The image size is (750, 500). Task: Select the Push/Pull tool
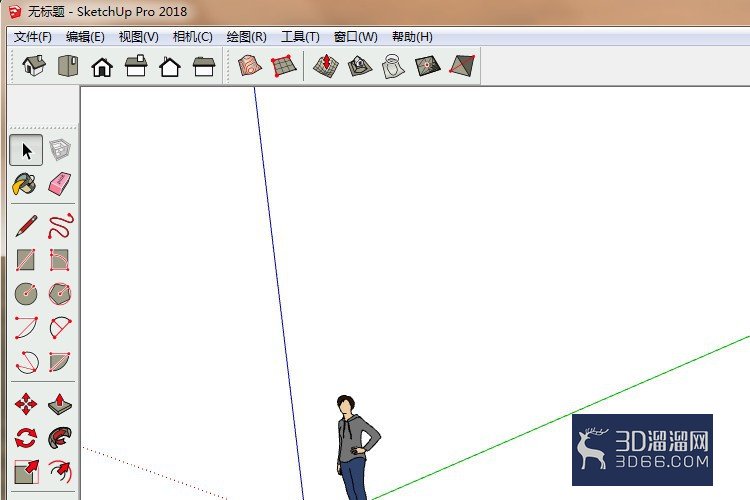pos(60,404)
